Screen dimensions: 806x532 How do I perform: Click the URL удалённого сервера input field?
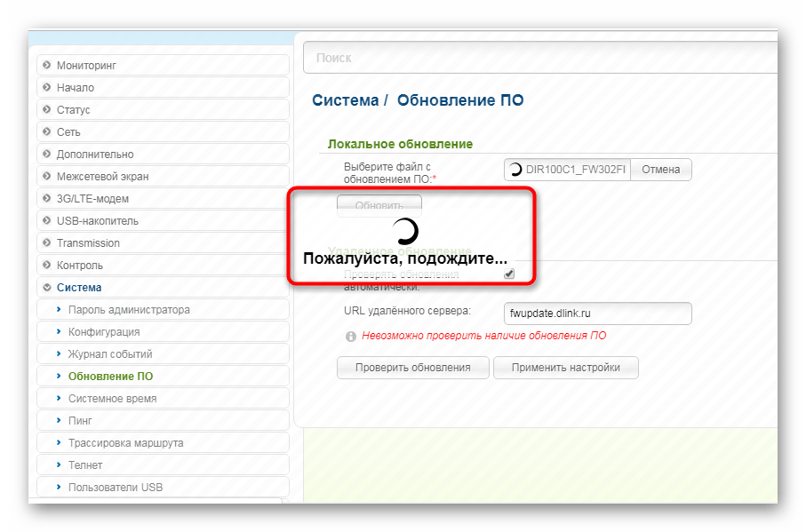pos(596,314)
